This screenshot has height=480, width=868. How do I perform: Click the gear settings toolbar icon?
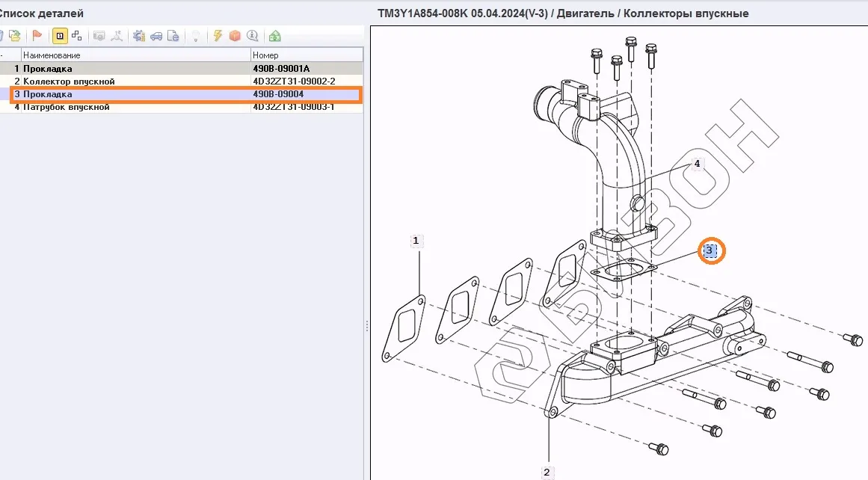(x=138, y=36)
